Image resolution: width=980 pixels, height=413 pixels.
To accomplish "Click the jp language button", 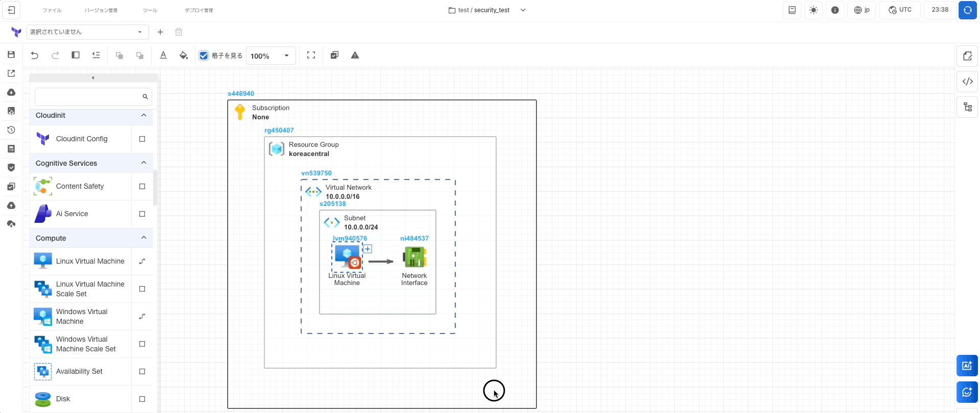I will point(862,10).
